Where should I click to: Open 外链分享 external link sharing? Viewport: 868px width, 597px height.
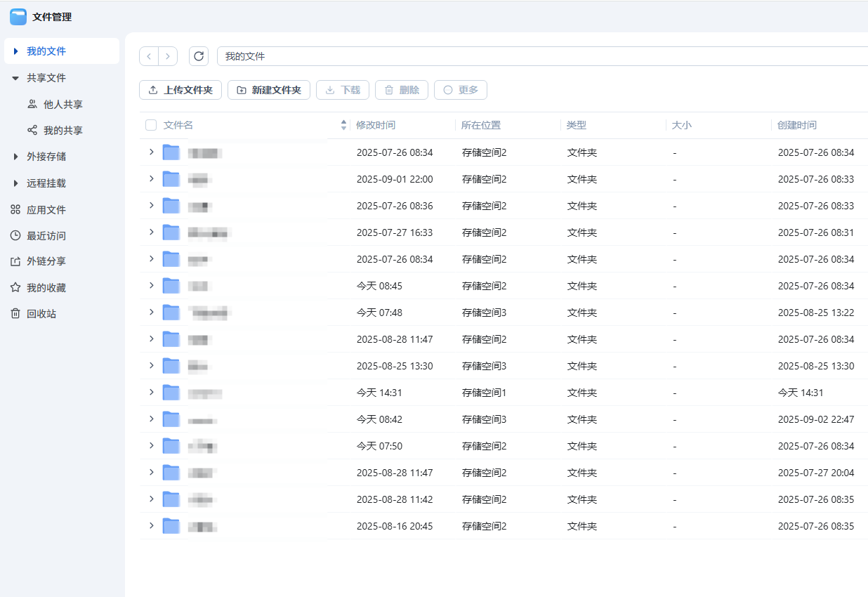click(x=46, y=261)
